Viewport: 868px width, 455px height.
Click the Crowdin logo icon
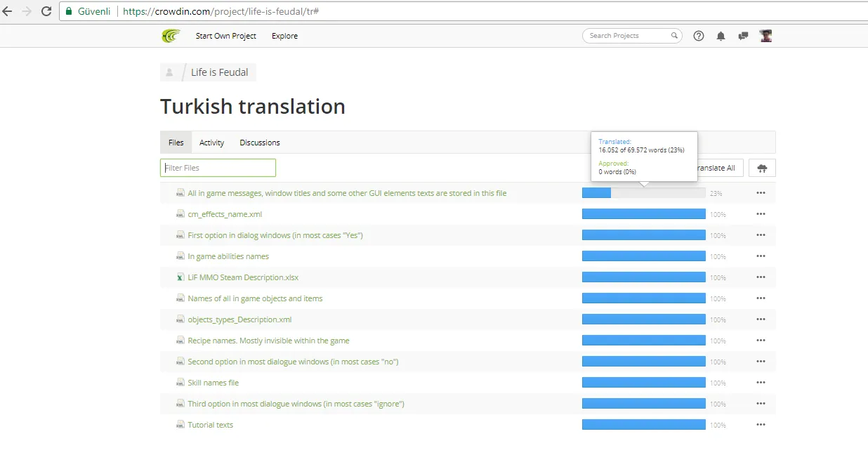click(x=171, y=36)
